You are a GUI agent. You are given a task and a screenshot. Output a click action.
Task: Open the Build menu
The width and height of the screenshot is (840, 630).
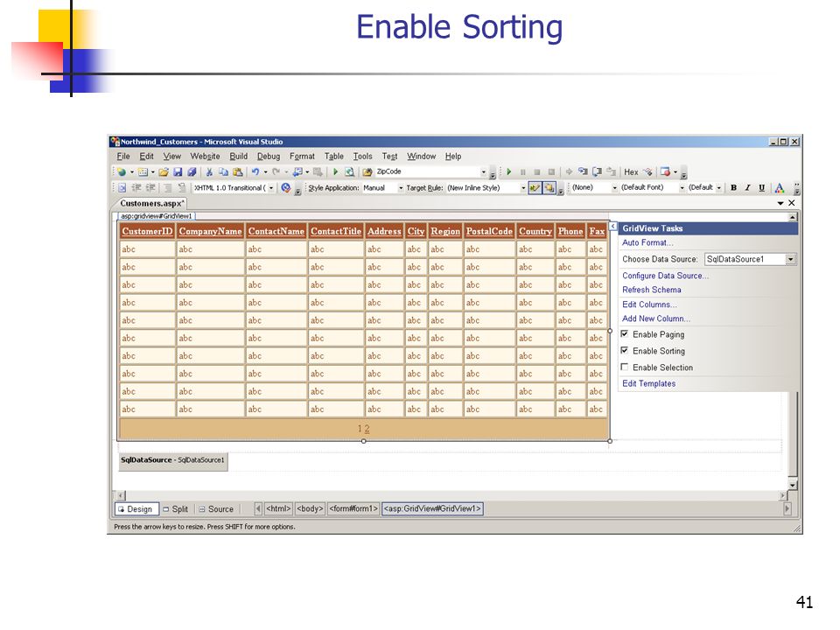pos(238,157)
